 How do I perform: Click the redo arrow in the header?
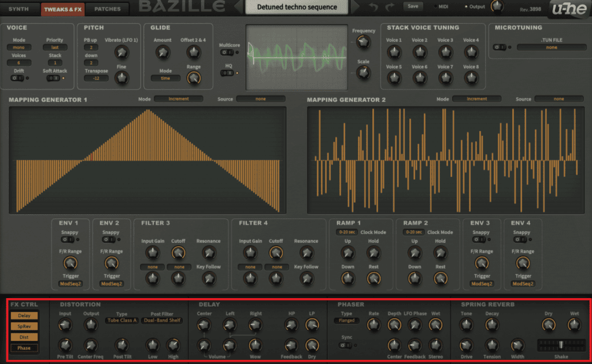[x=391, y=7]
